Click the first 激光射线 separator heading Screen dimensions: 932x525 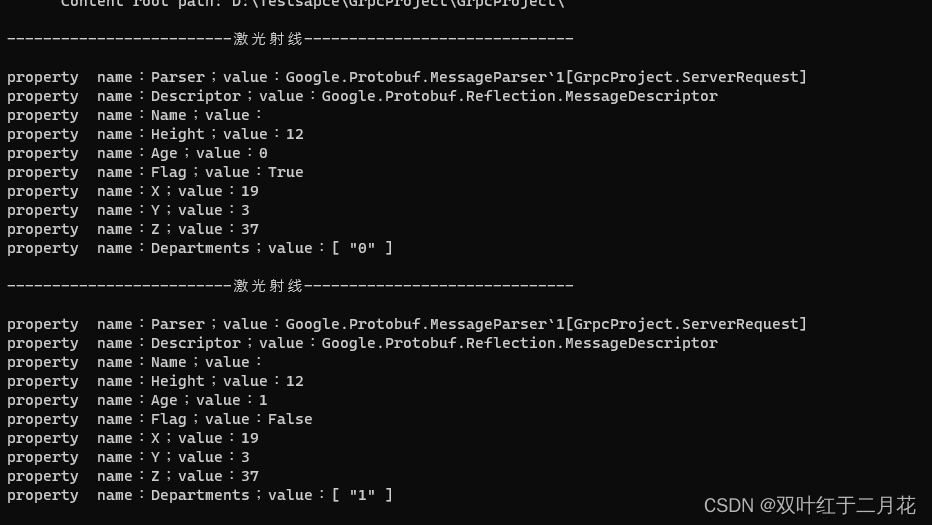pos(268,39)
